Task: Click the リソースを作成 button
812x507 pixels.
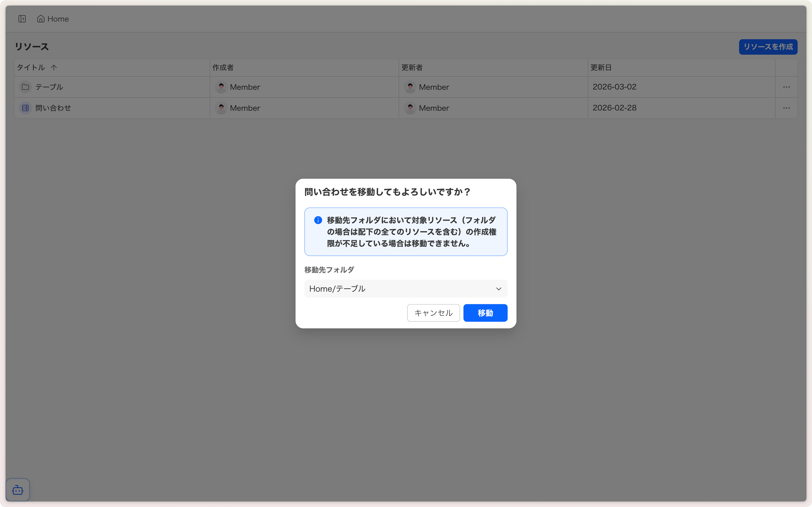Action: point(768,47)
